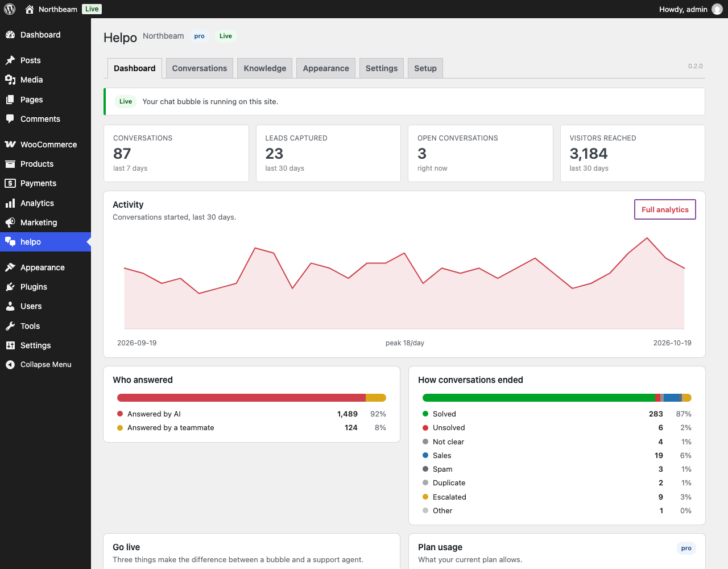Go to the Helpo Settings tab
Image resolution: width=728 pixels, height=569 pixels.
[x=382, y=68]
